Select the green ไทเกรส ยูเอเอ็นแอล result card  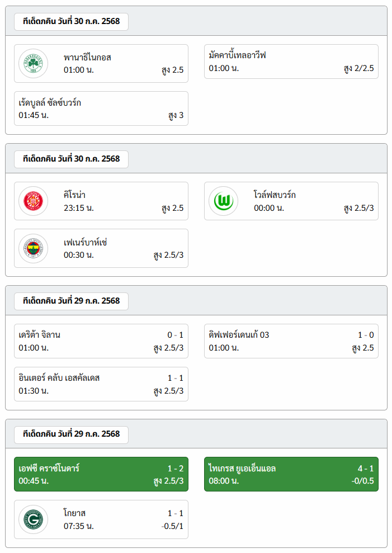(x=291, y=474)
